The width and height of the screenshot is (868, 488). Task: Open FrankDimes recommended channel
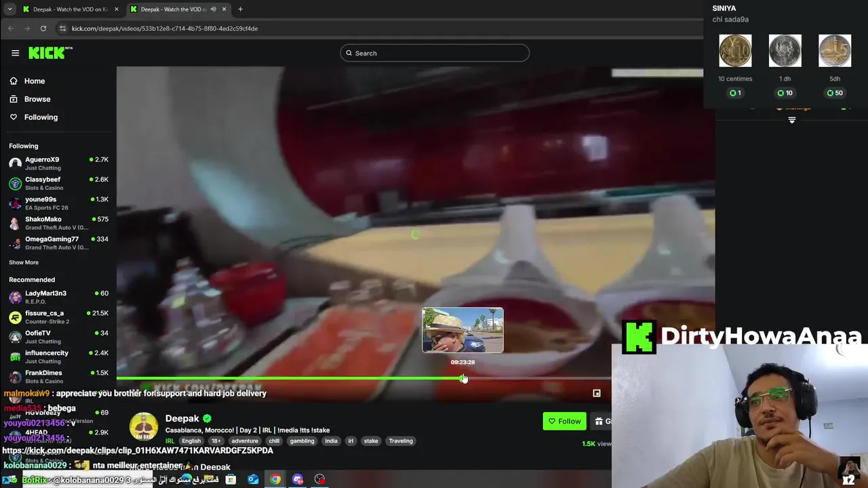(x=58, y=376)
